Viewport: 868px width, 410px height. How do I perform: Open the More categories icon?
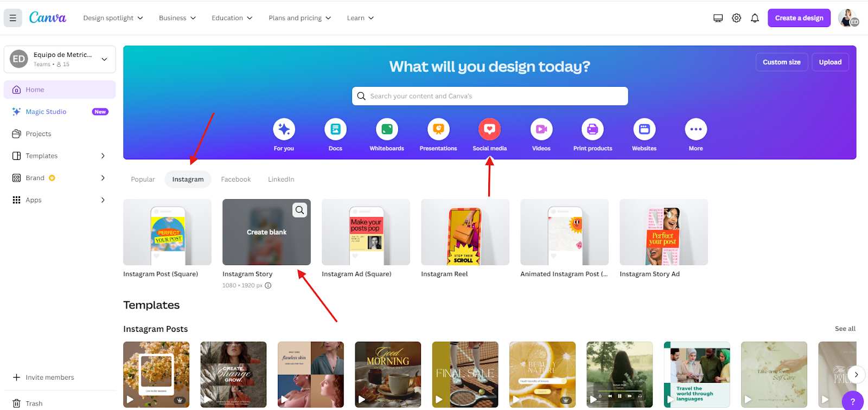[x=696, y=129]
